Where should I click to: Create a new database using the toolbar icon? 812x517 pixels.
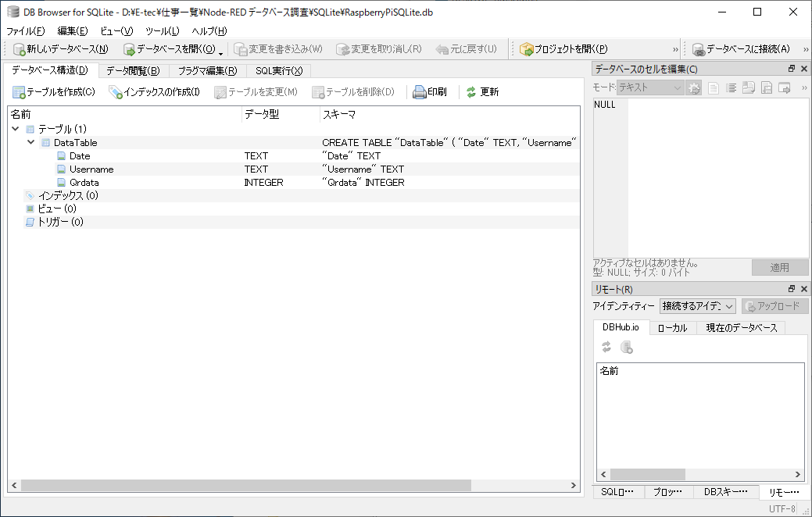click(x=20, y=48)
